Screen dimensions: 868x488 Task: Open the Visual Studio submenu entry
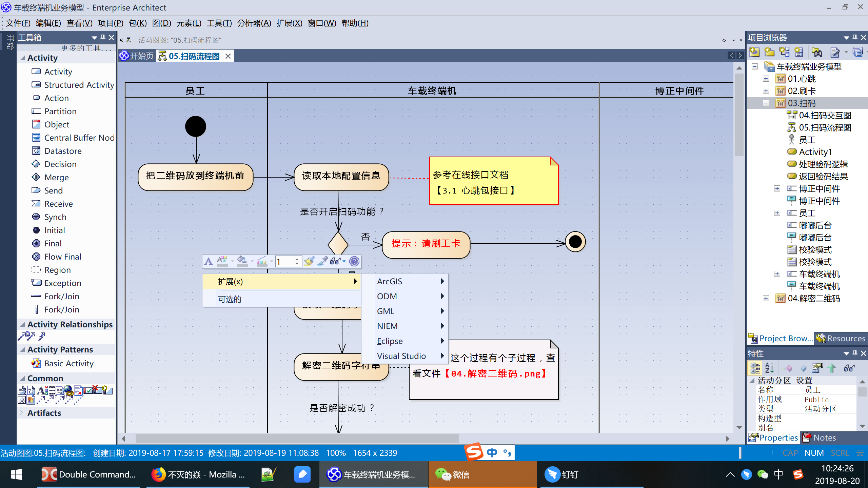click(x=405, y=356)
